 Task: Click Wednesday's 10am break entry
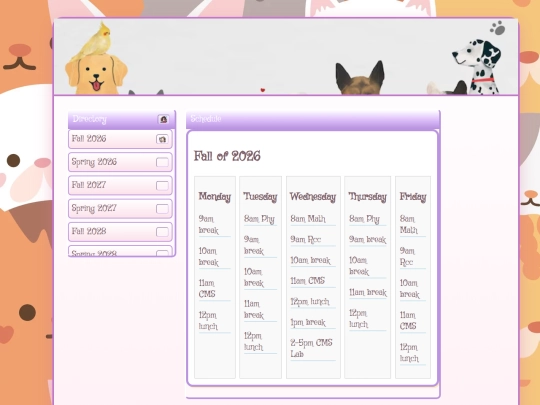click(313, 261)
